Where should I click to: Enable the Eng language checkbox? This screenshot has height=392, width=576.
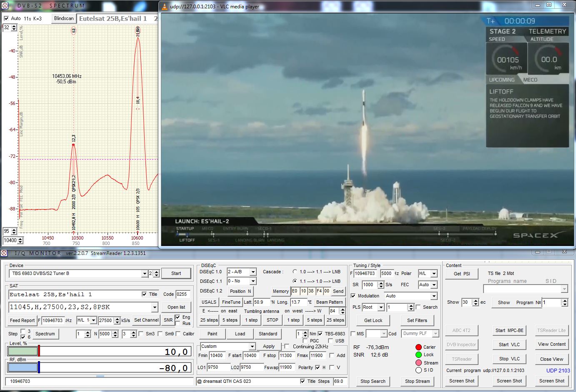[x=178, y=317]
